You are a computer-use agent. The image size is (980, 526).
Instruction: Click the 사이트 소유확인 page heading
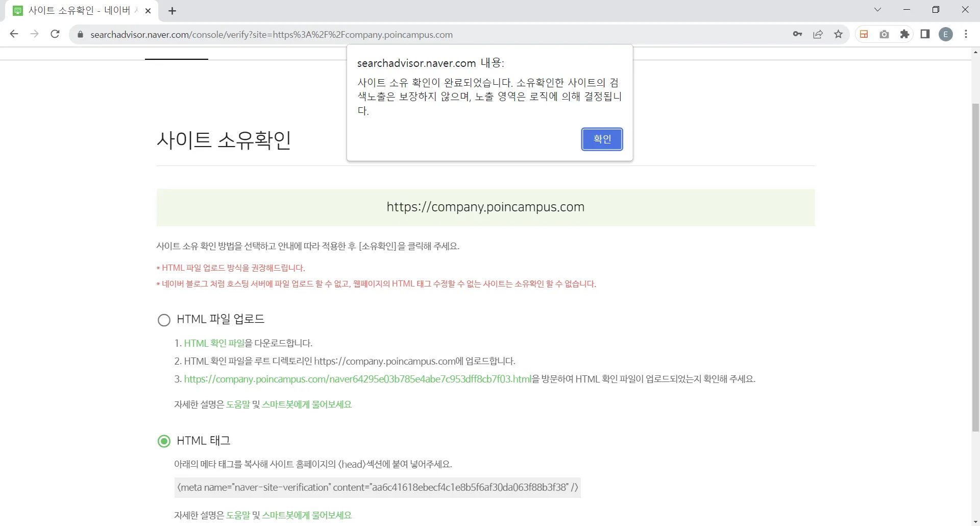point(224,140)
